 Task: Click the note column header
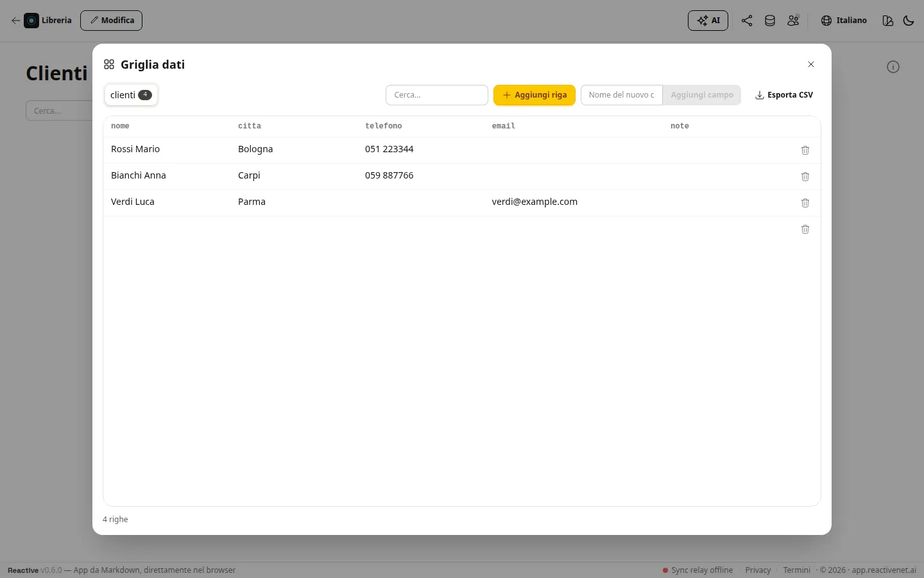click(x=680, y=126)
